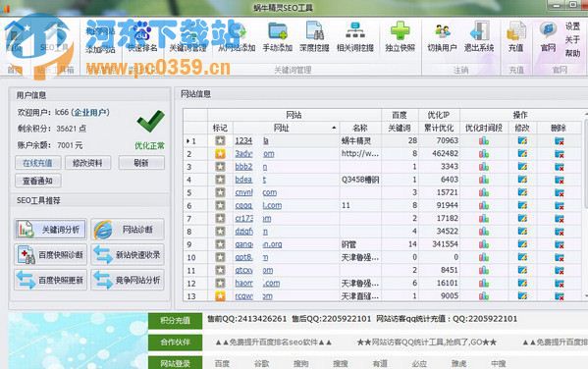The image size is (588, 369).
Task: Toggle the gold star on row 2
Action: 220,154
